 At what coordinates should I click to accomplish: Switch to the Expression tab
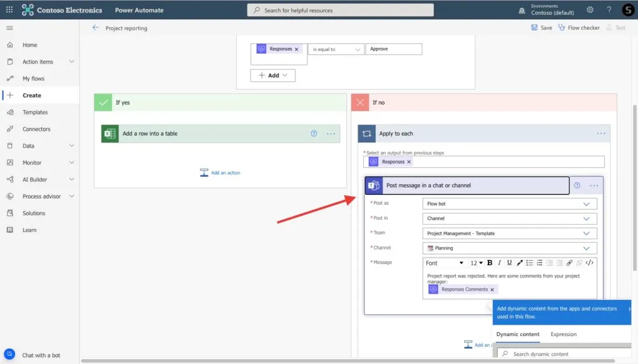pyautogui.click(x=563, y=334)
